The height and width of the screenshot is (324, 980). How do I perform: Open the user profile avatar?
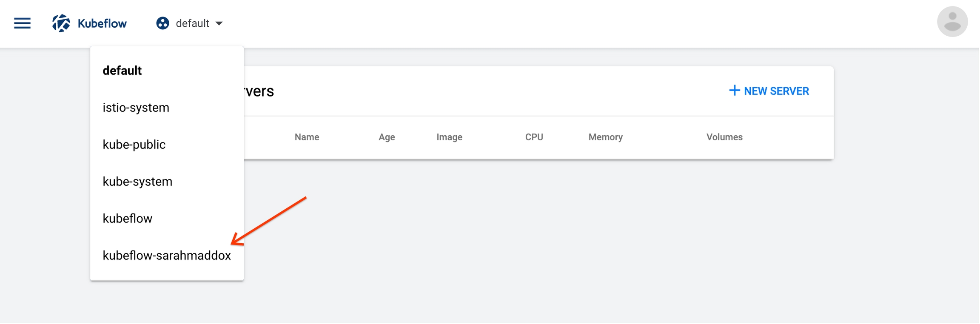[952, 22]
